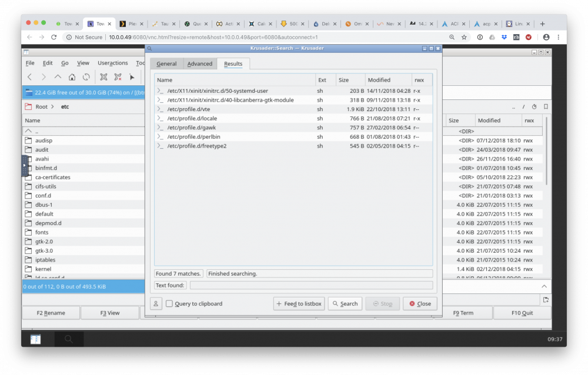Screen dimensions: 588x375
Task: Click the bookmark icon in right panel
Action: pos(546,107)
